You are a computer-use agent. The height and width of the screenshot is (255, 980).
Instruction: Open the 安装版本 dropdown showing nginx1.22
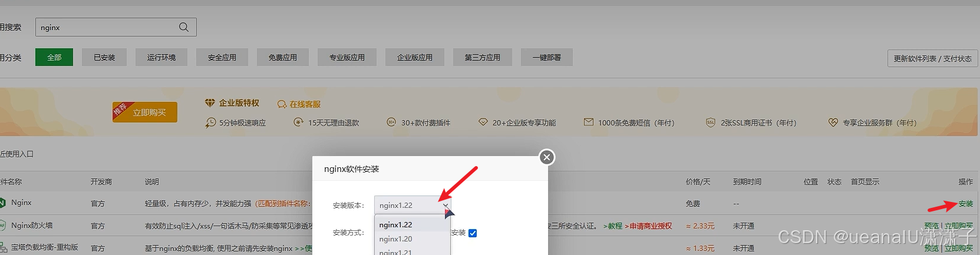413,205
